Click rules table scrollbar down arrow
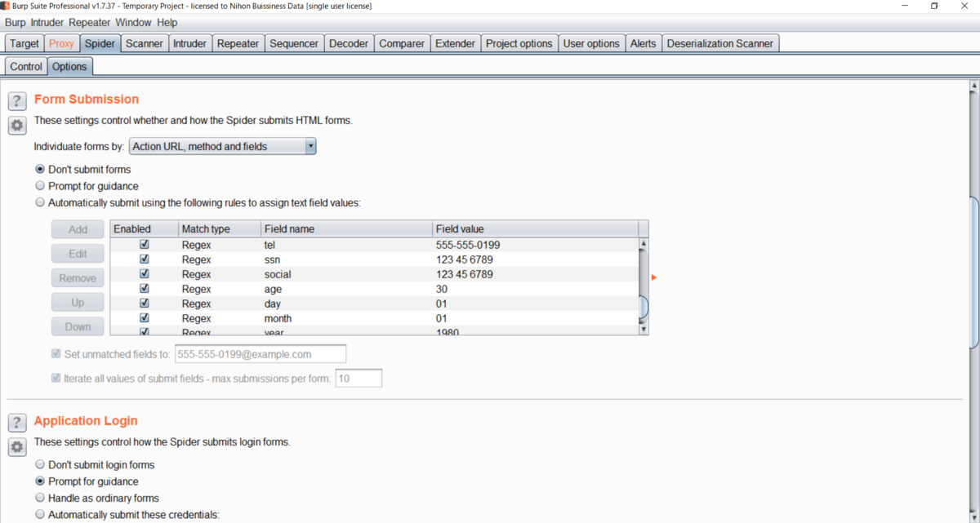980x523 pixels. 644,330
